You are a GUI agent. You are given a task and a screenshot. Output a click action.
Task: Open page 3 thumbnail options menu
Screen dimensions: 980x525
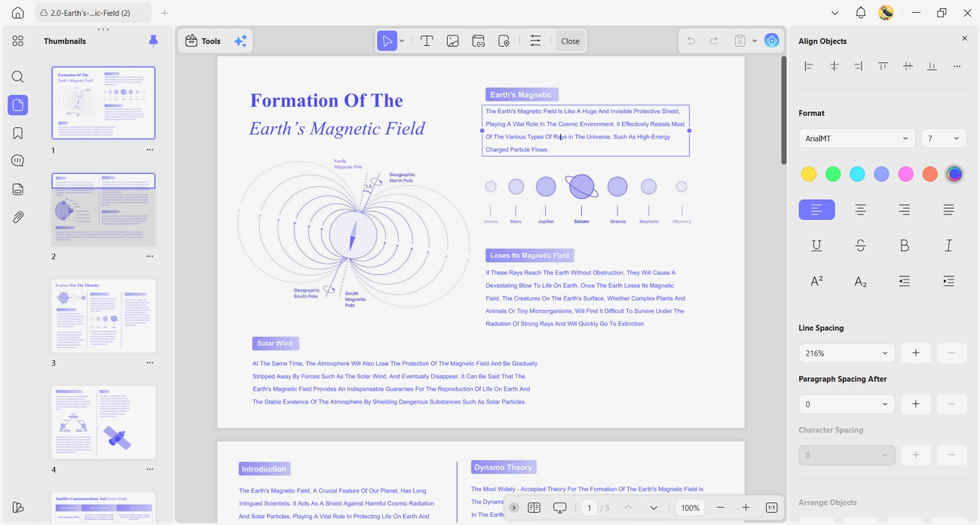149,363
